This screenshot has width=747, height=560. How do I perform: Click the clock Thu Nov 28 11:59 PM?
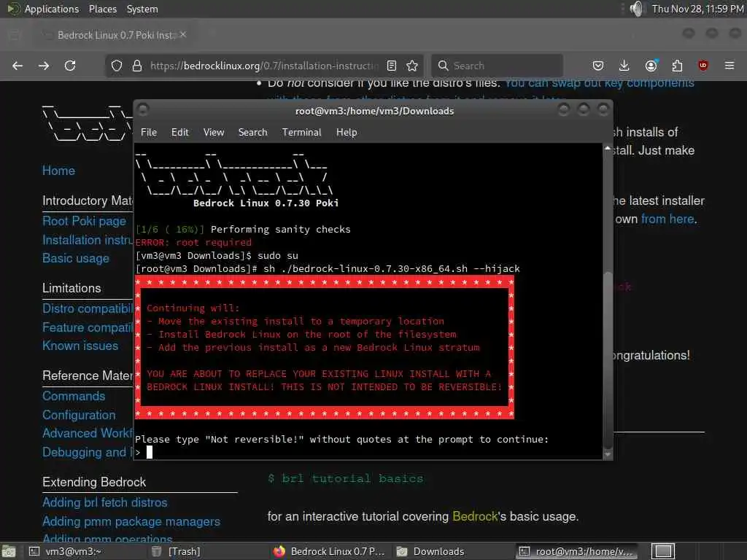pos(697,9)
